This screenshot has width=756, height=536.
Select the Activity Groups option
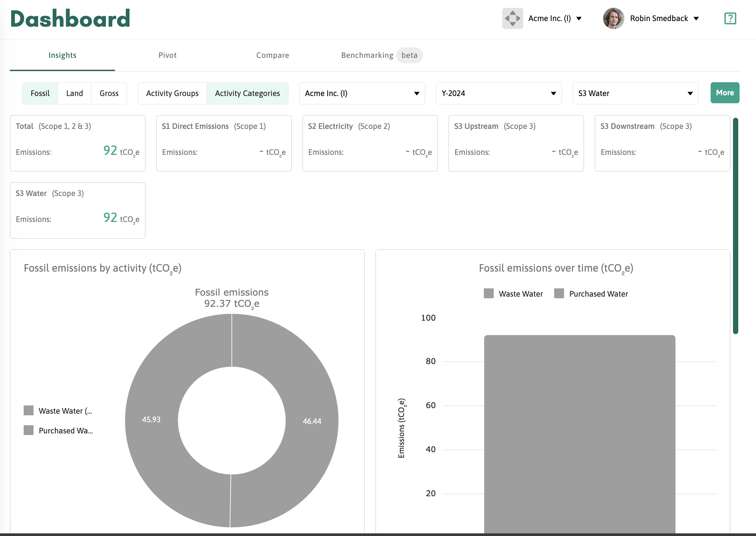[x=172, y=93]
